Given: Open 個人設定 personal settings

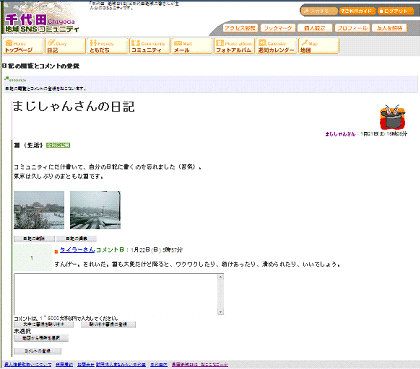Looking at the screenshot, I should pos(315,28).
